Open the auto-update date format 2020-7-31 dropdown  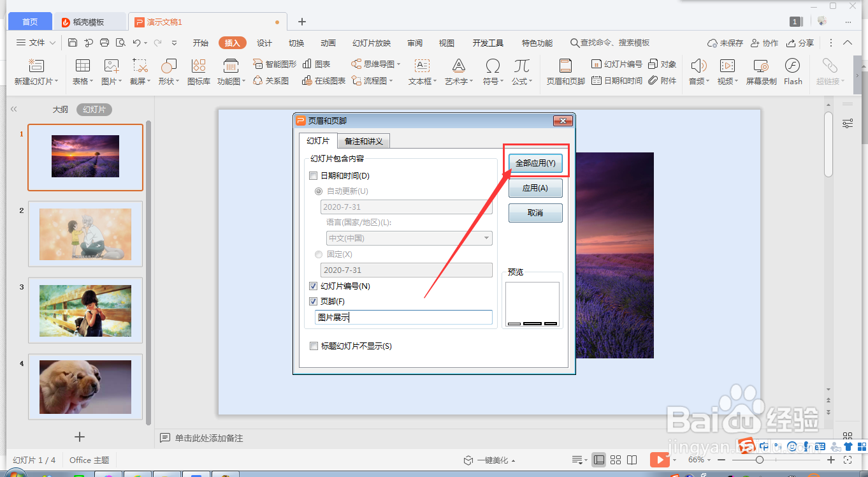point(407,207)
